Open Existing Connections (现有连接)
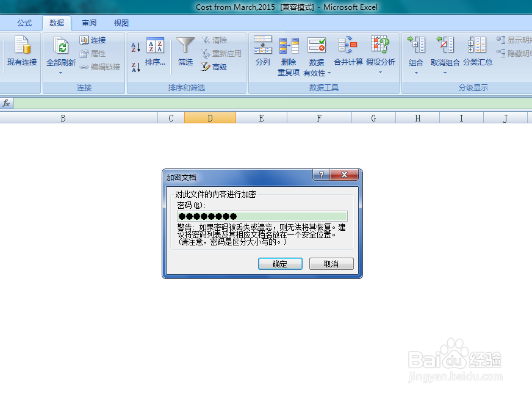The width and height of the screenshot is (532, 395). [22, 51]
